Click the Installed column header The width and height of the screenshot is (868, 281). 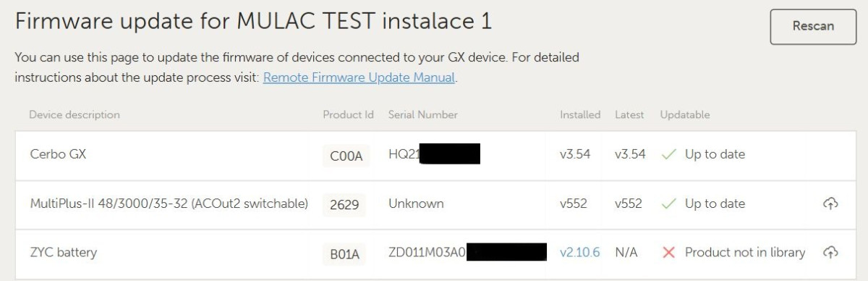tap(580, 114)
